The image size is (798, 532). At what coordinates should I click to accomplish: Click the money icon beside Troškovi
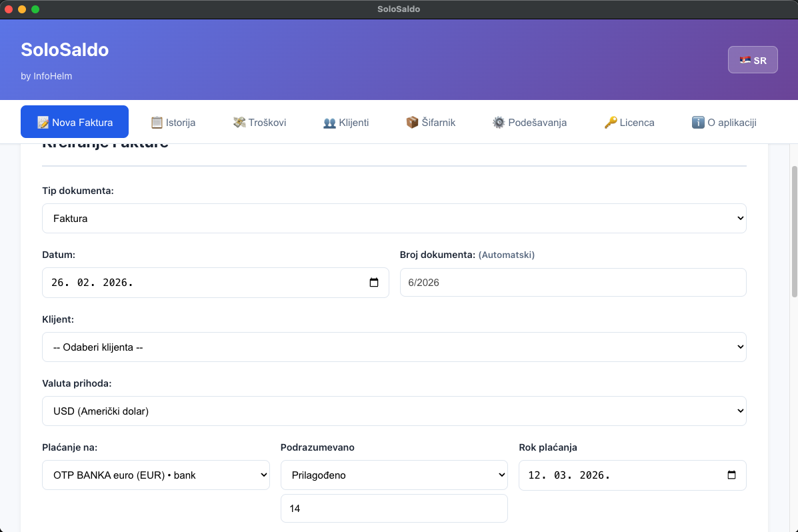click(x=239, y=123)
